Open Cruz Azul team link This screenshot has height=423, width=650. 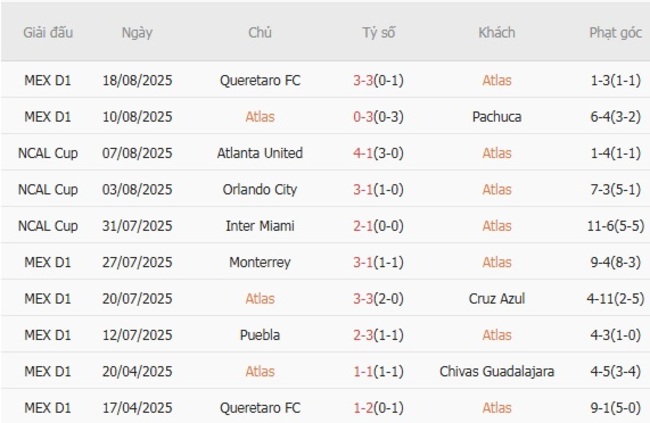click(497, 298)
